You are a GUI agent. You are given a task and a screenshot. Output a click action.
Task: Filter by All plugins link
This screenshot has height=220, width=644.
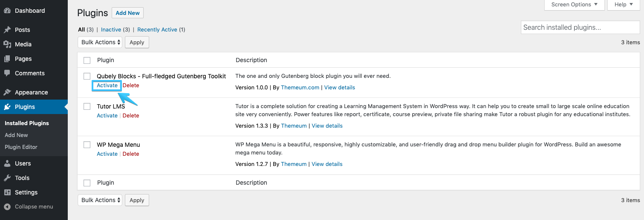(x=81, y=30)
